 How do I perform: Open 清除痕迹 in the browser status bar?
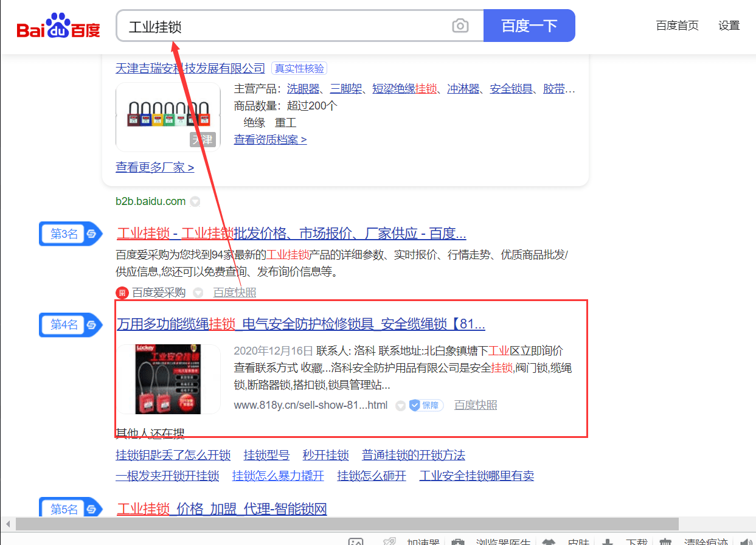tap(704, 541)
